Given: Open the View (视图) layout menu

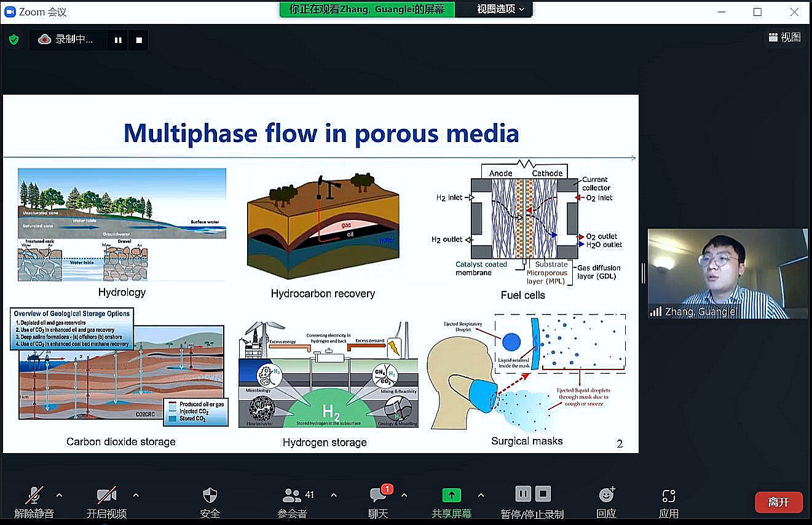Looking at the screenshot, I should pyautogui.click(x=784, y=37).
